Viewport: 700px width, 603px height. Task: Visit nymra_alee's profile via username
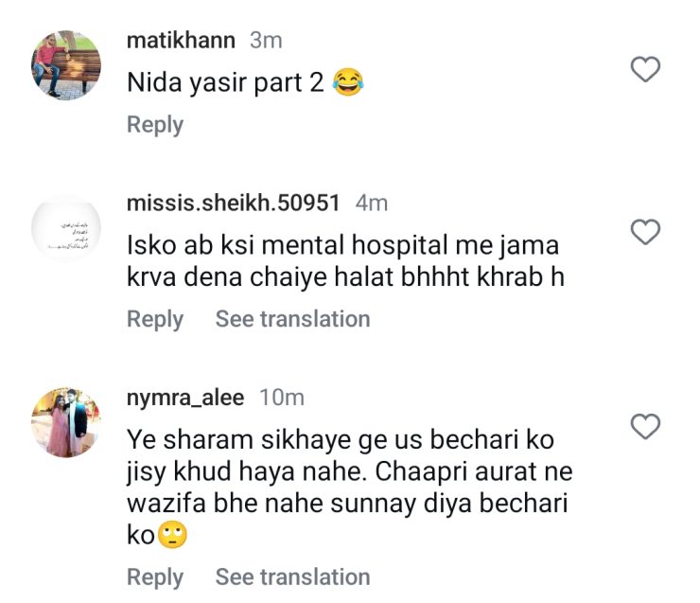pos(185,399)
